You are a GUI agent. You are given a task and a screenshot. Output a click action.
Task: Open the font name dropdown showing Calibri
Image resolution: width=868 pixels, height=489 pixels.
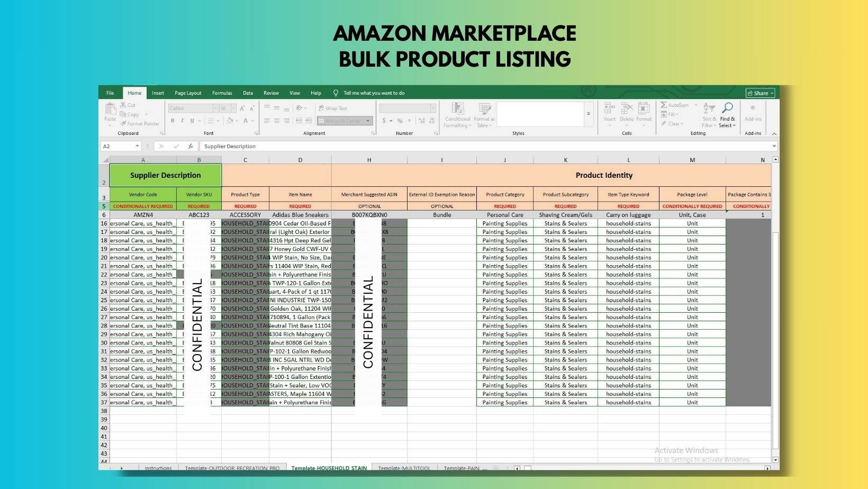pos(215,108)
